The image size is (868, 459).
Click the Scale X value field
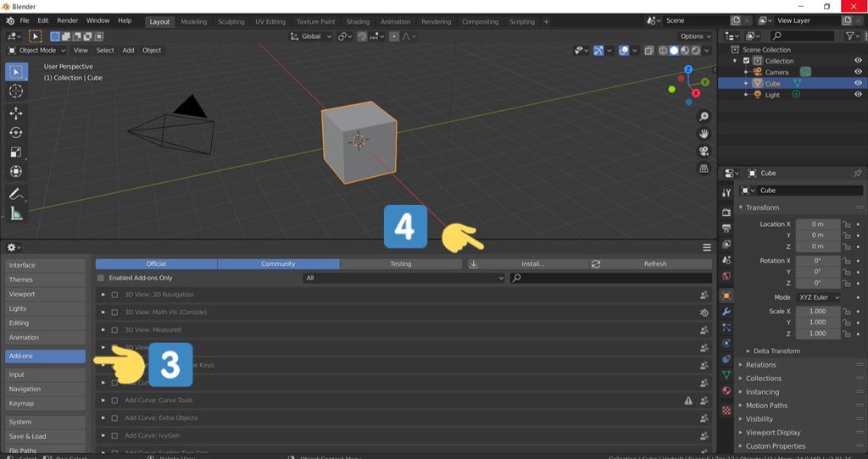(x=818, y=312)
